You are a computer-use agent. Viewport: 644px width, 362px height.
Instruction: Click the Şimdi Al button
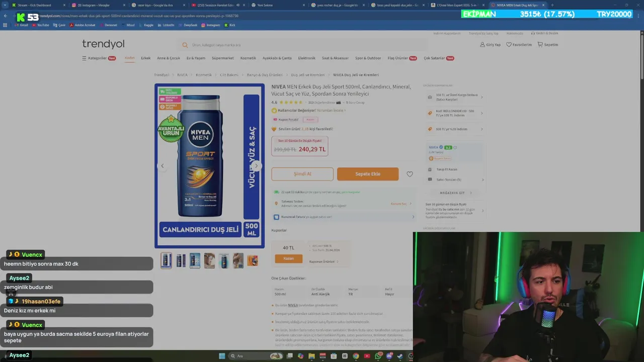pyautogui.click(x=302, y=174)
